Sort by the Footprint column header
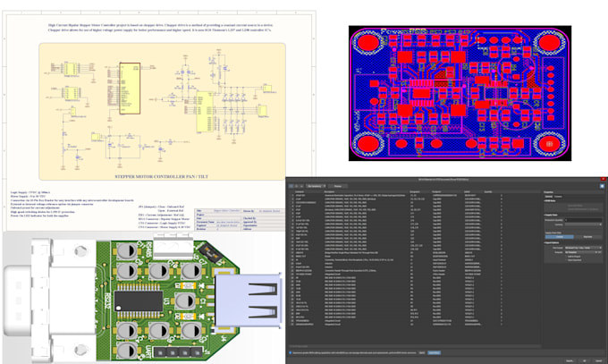The height and width of the screenshot is (364, 608). point(436,191)
